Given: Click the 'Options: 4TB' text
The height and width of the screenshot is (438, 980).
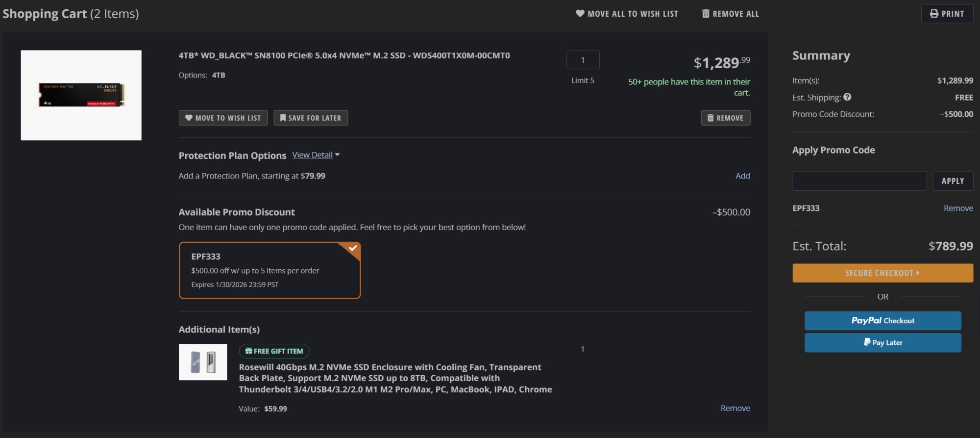Looking at the screenshot, I should [x=202, y=75].
